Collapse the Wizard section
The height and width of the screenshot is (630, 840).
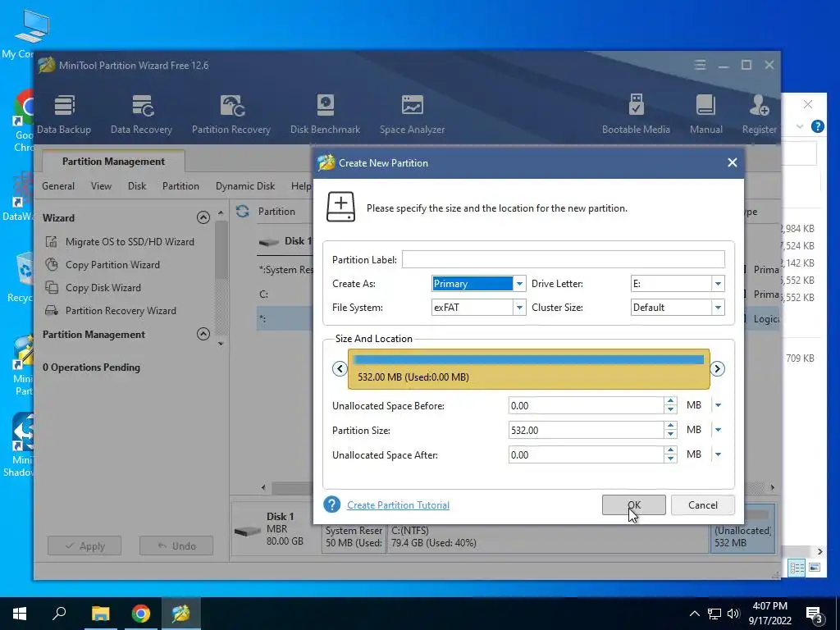pos(203,217)
